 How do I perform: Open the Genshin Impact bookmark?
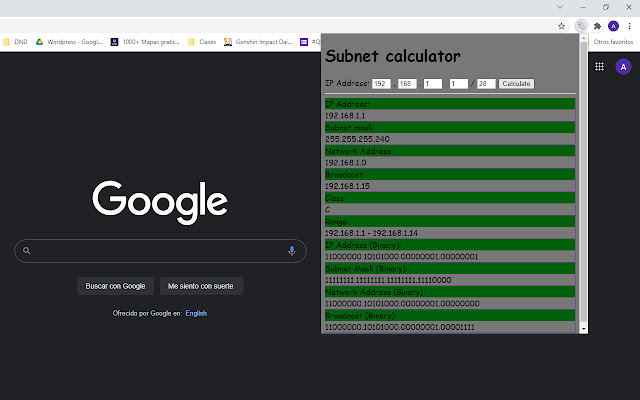click(x=258, y=42)
